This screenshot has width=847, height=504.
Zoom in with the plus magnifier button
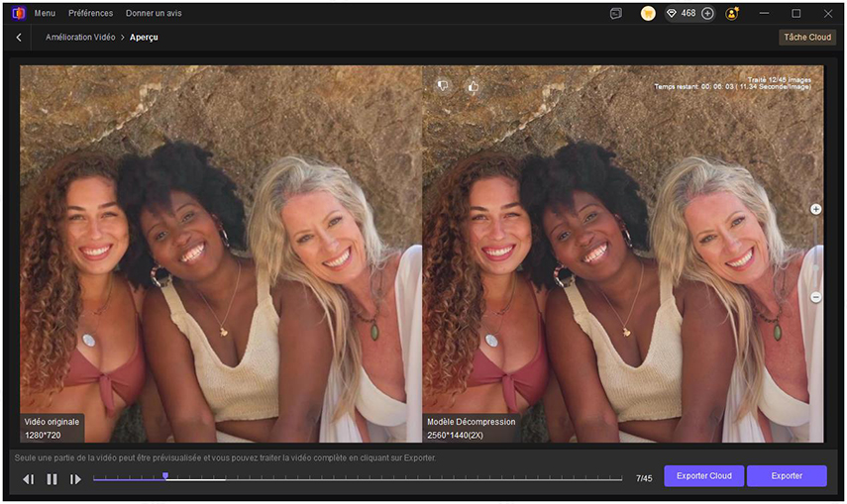pos(816,210)
